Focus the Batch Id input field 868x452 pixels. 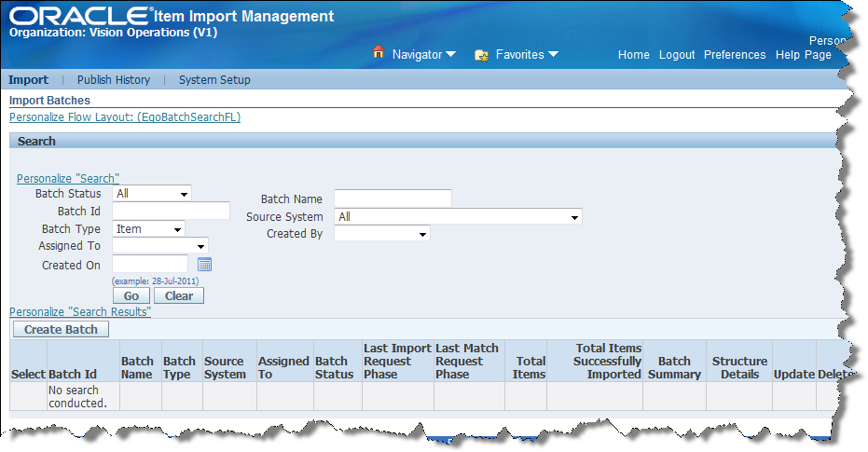pyautogui.click(x=171, y=211)
